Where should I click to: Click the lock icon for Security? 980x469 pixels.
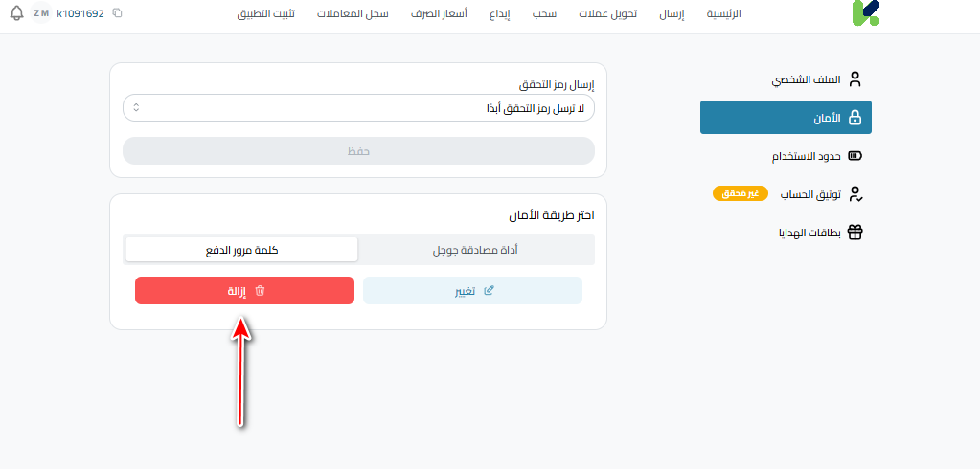(855, 118)
